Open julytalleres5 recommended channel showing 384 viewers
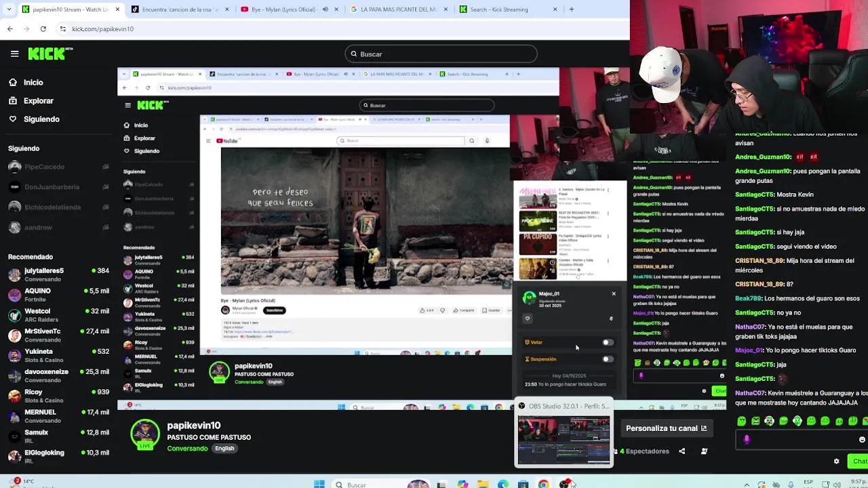This screenshot has height=488, width=868. point(58,274)
